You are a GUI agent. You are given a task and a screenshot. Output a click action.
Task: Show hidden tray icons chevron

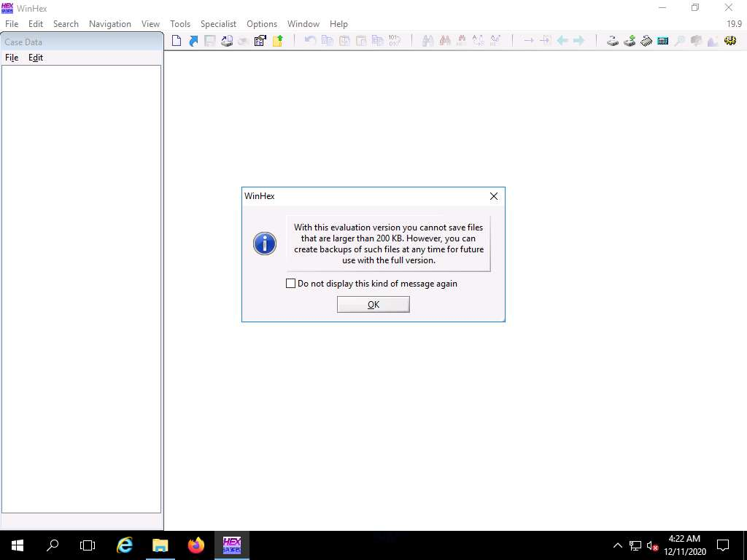617,545
